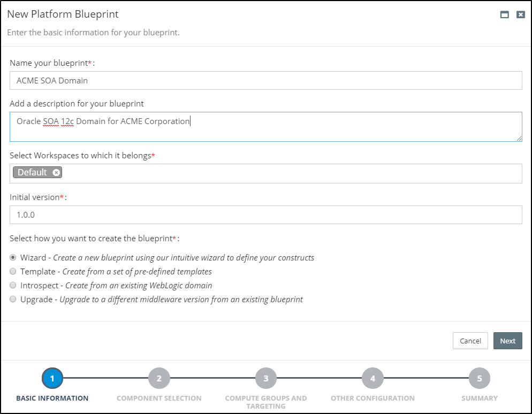Focus the Initial version text field

[265, 214]
